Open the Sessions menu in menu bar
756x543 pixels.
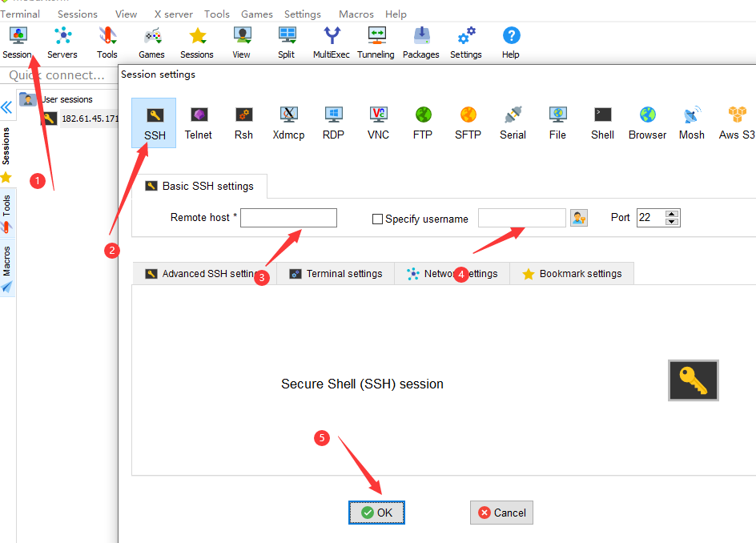(78, 14)
